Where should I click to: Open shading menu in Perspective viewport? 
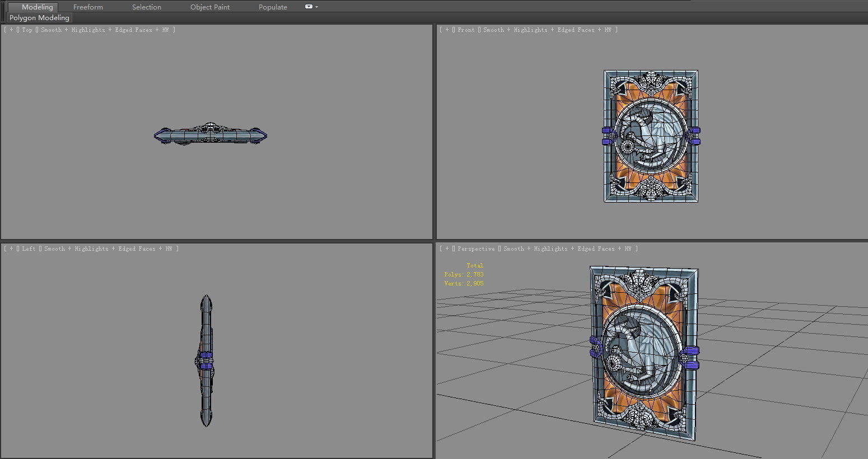pos(567,249)
